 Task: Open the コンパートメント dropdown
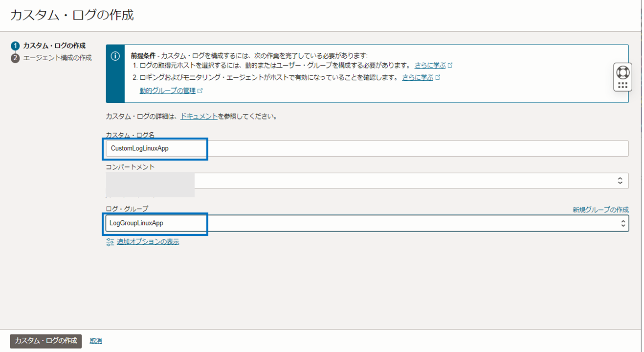[367, 181]
